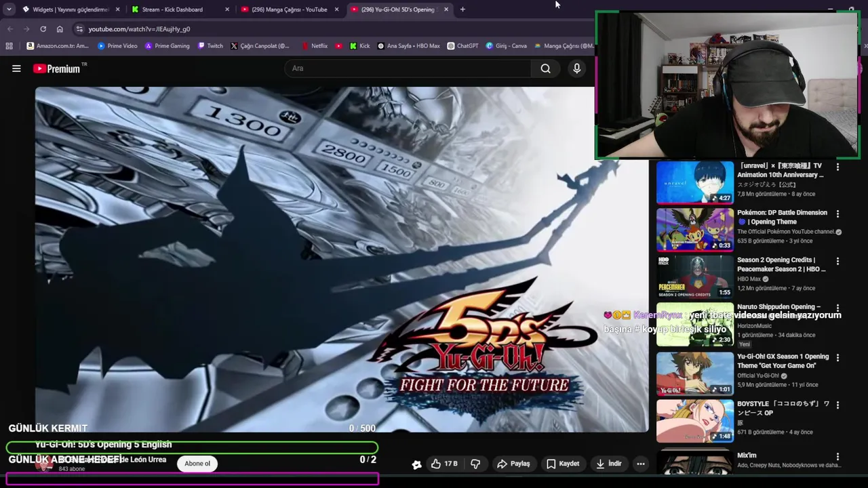Click the search magnifier button

(545, 68)
